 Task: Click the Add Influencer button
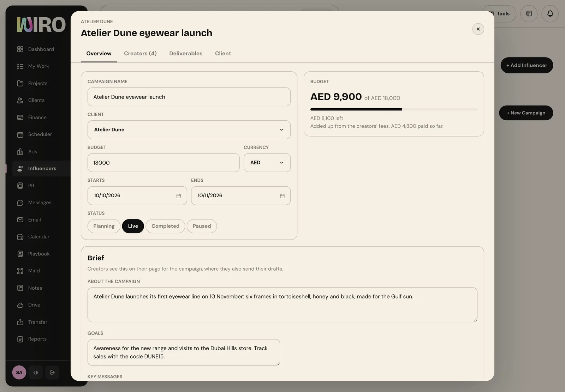(527, 65)
